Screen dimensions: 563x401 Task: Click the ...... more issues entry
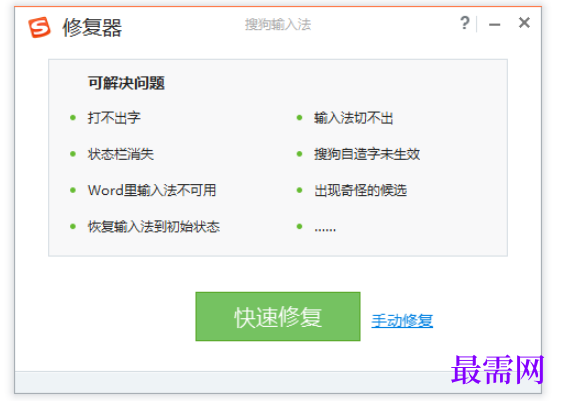[325, 229]
